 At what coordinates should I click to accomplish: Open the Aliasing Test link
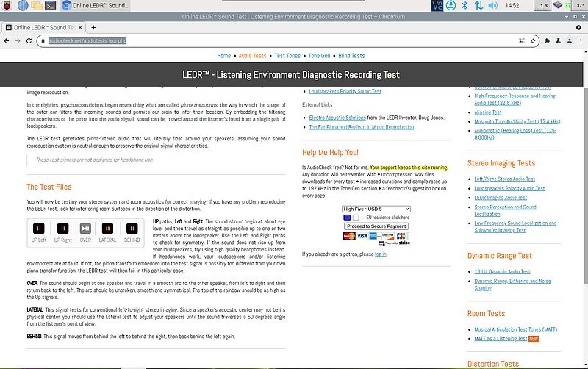click(x=488, y=112)
